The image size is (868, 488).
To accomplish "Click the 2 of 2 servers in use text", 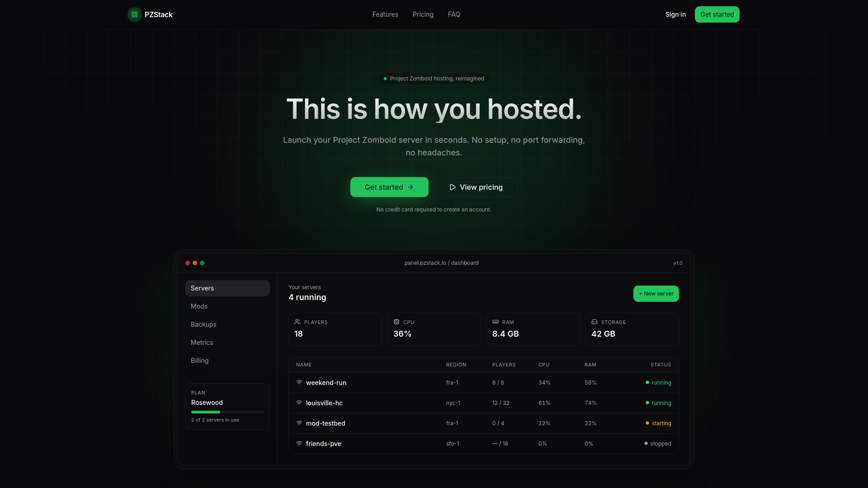I will [215, 420].
